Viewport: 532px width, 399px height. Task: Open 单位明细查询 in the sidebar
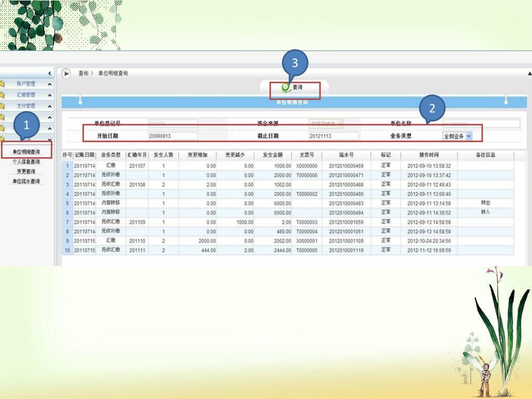coord(26,152)
